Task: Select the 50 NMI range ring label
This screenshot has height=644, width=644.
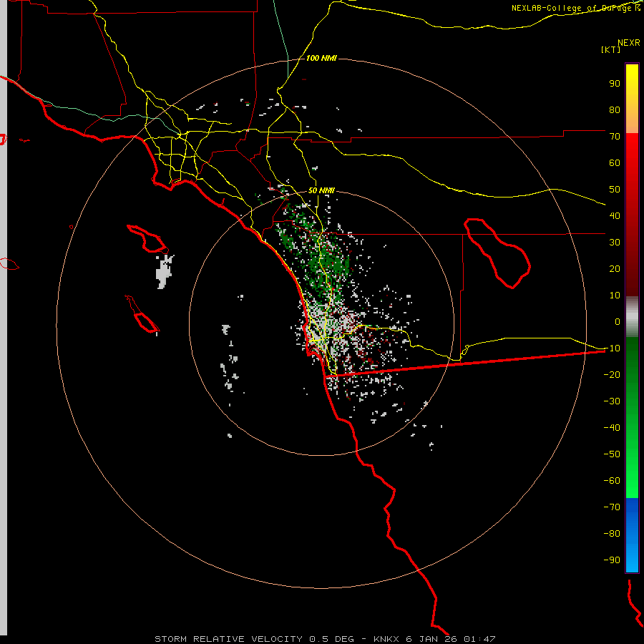Action: tap(321, 190)
